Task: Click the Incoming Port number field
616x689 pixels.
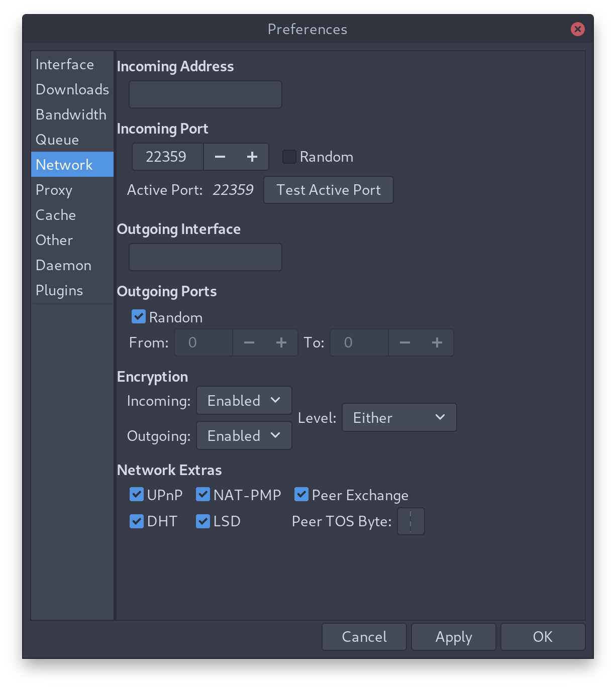Action: coord(168,157)
